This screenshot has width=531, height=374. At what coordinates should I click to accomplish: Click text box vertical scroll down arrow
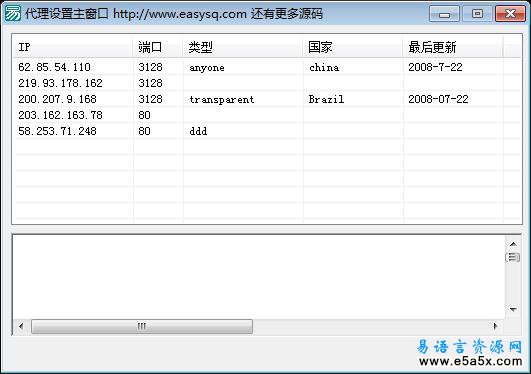(513, 309)
